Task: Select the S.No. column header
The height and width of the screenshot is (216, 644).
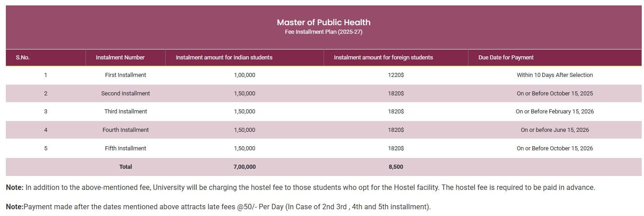Action: 23,58
